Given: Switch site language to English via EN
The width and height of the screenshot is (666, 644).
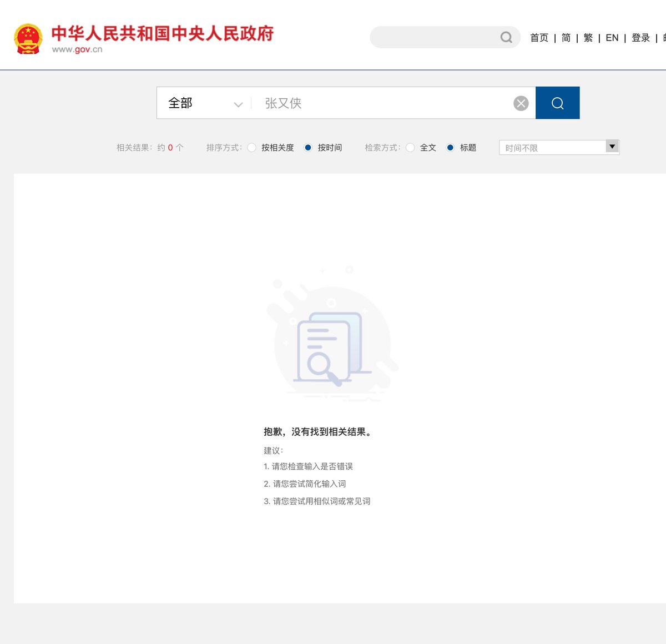Looking at the screenshot, I should 612,38.
